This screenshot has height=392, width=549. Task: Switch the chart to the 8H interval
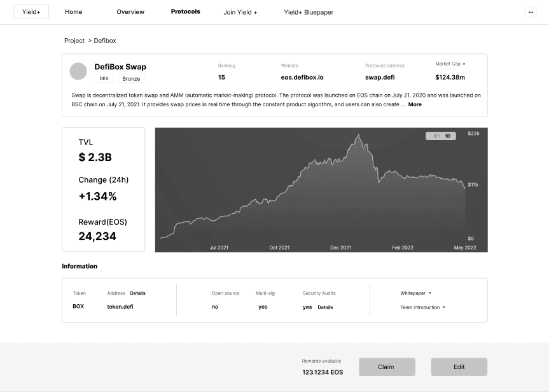[x=436, y=136]
